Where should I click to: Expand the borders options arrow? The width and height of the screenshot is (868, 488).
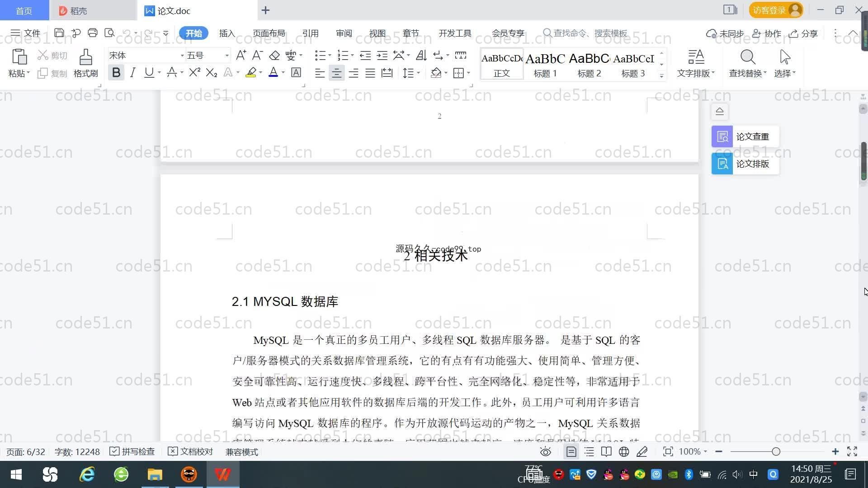pos(468,73)
